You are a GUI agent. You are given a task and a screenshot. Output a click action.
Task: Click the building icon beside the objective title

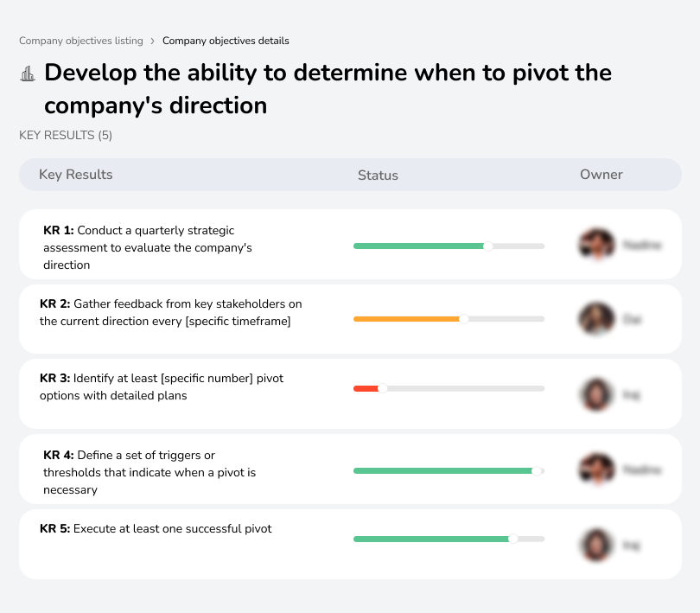[x=27, y=73]
